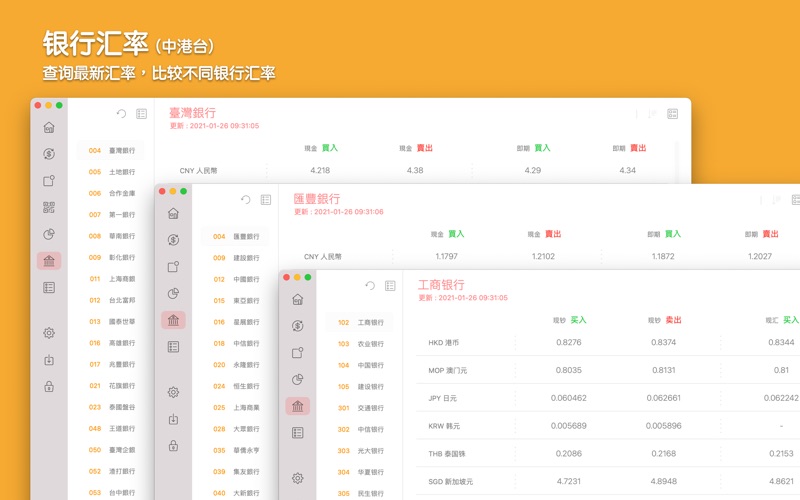Select 008 華南銀行 in bank list

click(x=111, y=236)
